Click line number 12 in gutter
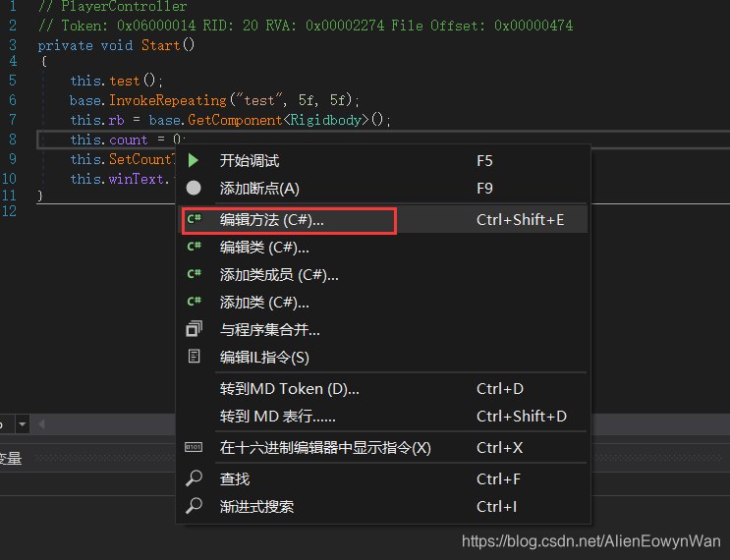The width and height of the screenshot is (730, 560). (x=9, y=211)
